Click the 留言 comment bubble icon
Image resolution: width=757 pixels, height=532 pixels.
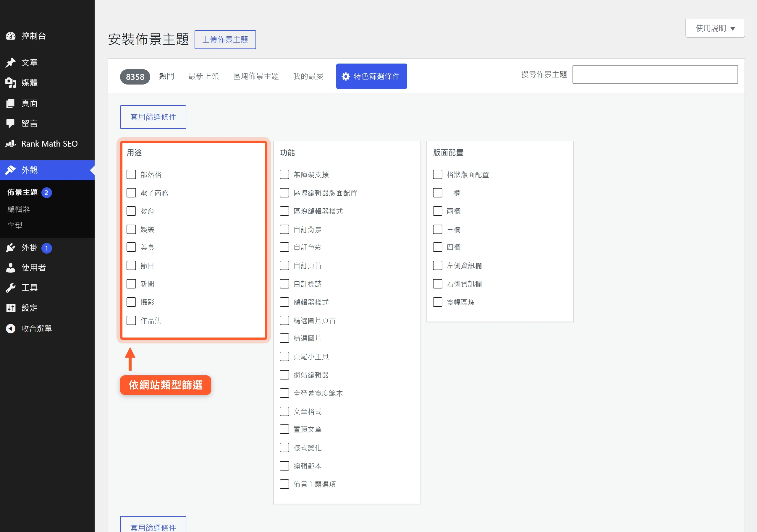click(11, 124)
